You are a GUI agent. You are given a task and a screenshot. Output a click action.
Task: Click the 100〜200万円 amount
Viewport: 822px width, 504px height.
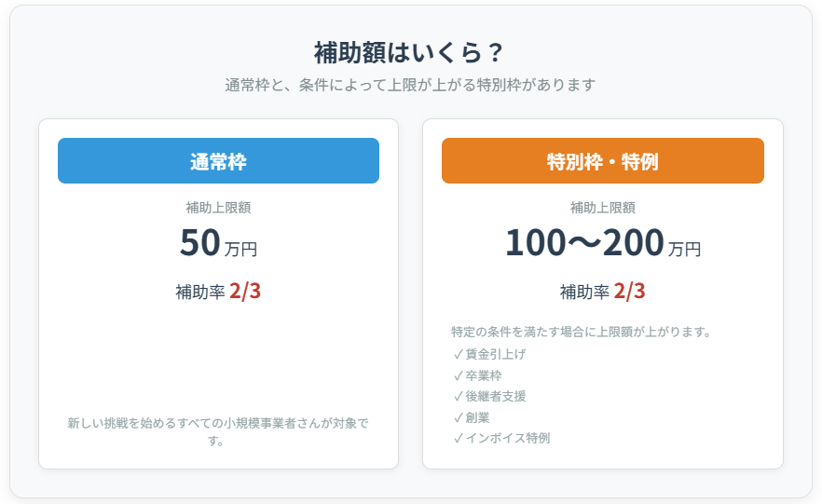pyautogui.click(x=602, y=243)
